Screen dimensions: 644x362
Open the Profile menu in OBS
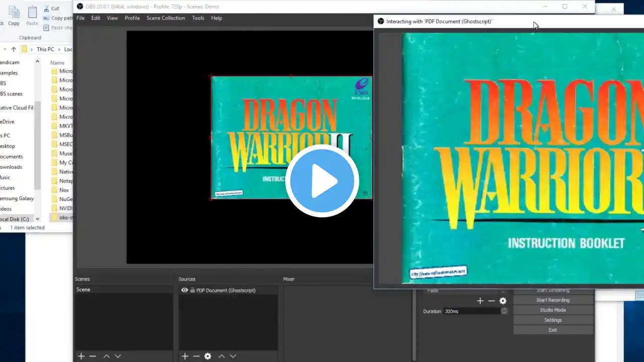point(132,18)
